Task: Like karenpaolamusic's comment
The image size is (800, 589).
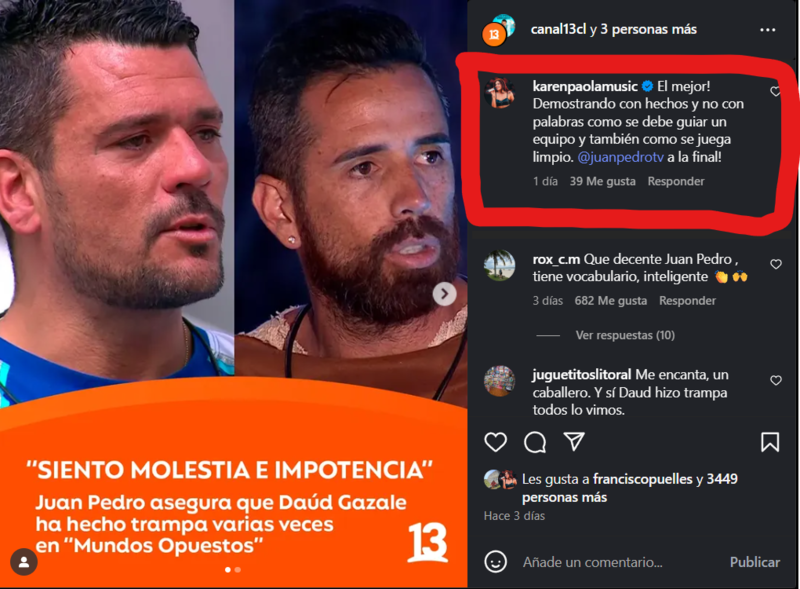Action: pos(776,91)
